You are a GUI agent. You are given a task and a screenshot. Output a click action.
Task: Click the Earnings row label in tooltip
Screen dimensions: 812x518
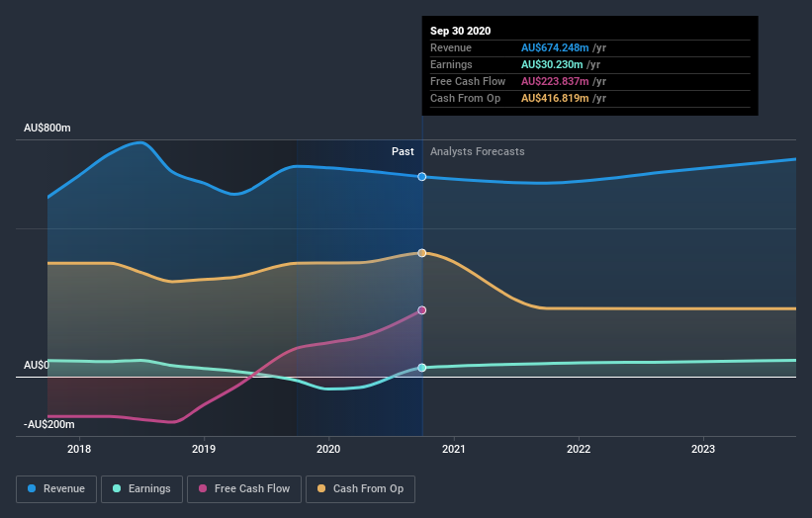click(x=451, y=64)
